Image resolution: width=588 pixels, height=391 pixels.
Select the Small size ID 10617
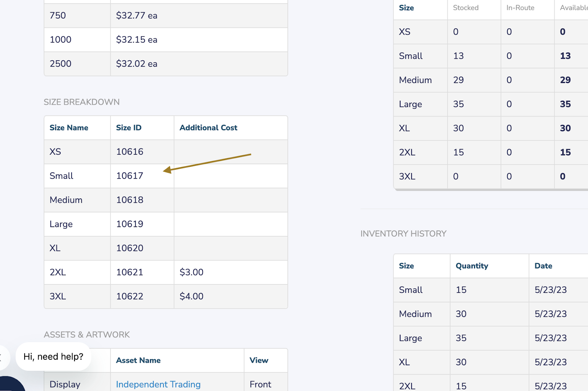[x=129, y=176]
